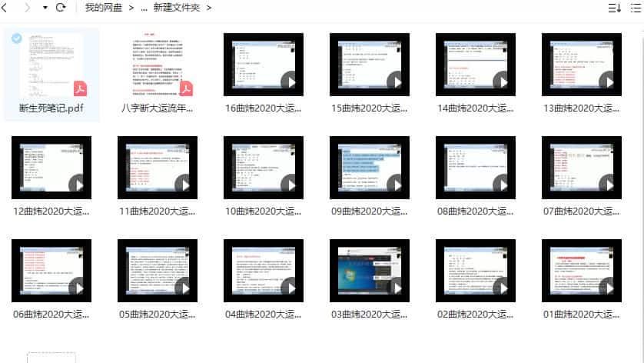Viewport: 644px width, 363px height.
Task: Click the 06曲炜2020大运 file name
Action: (51, 314)
